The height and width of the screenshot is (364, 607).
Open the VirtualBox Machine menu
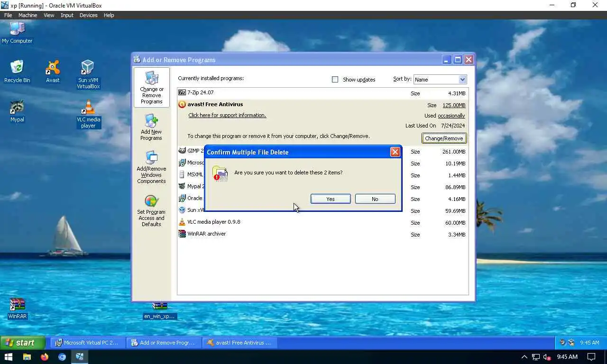(28, 15)
